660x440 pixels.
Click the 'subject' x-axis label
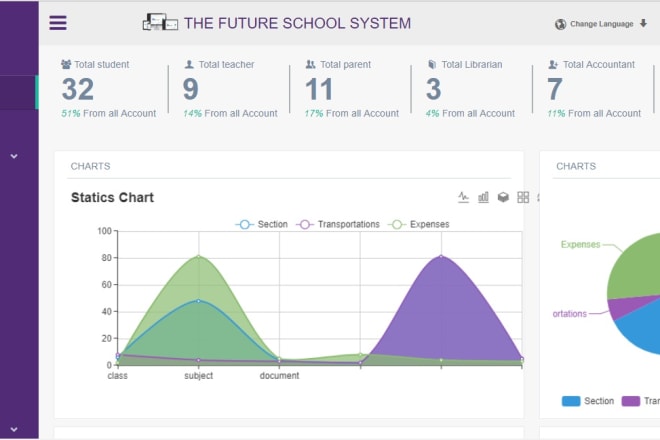pos(199,376)
